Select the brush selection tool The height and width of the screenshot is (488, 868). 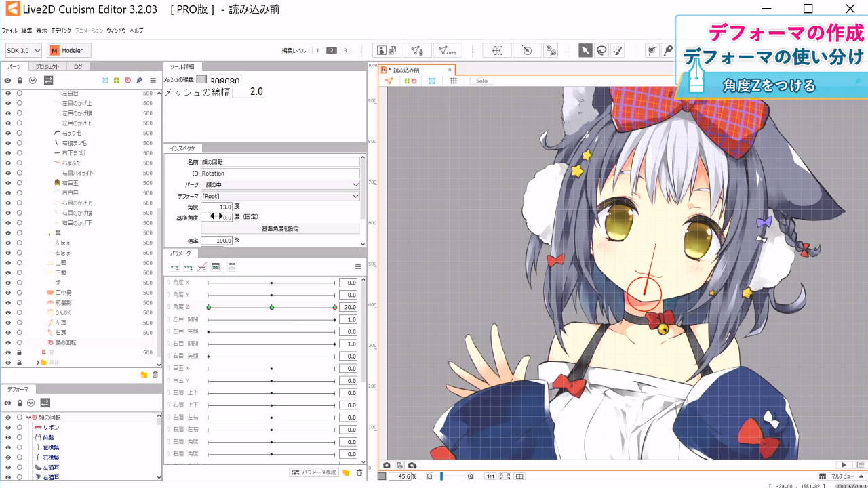tap(618, 50)
